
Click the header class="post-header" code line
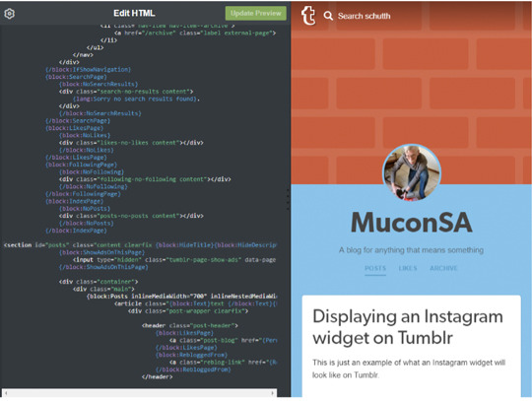190,325
